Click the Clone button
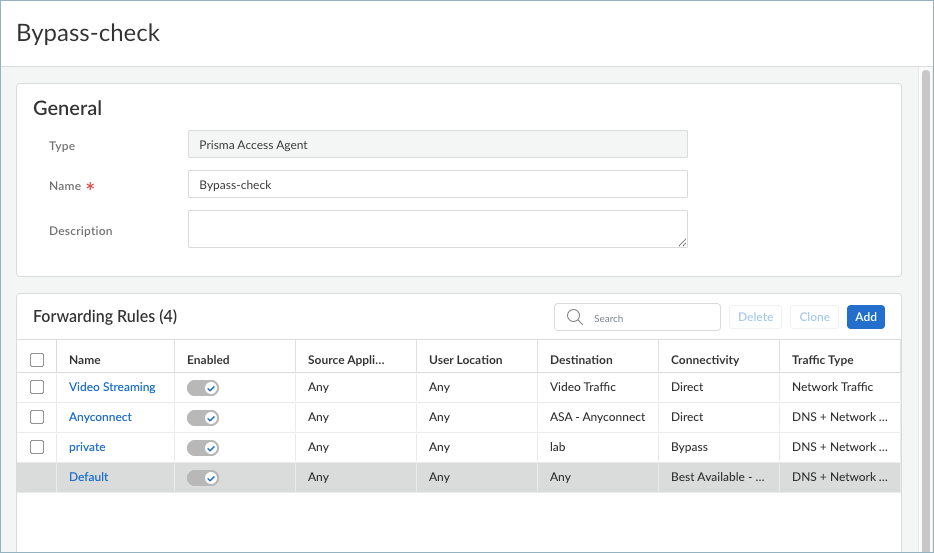The height and width of the screenshot is (553, 934). click(814, 317)
